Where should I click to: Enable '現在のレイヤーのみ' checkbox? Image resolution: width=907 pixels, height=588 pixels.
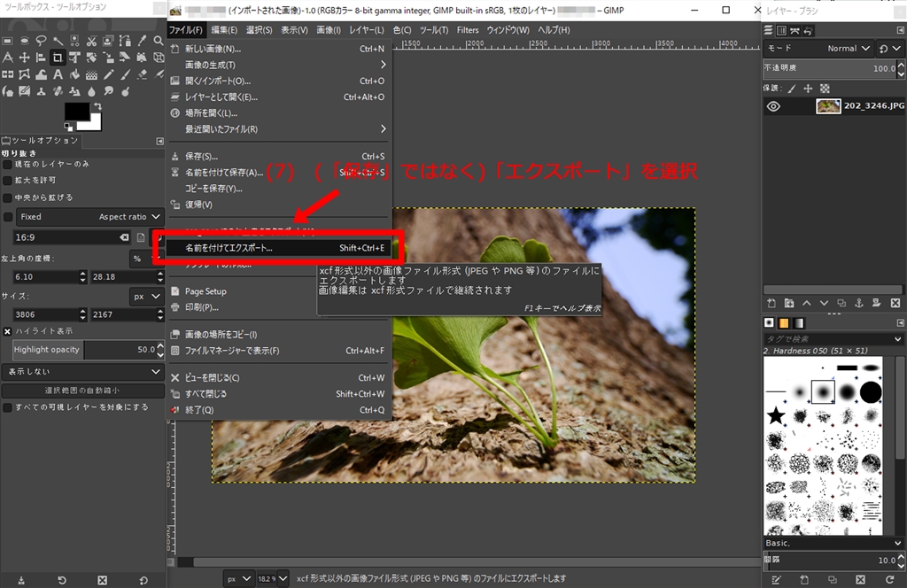pyautogui.click(x=7, y=164)
